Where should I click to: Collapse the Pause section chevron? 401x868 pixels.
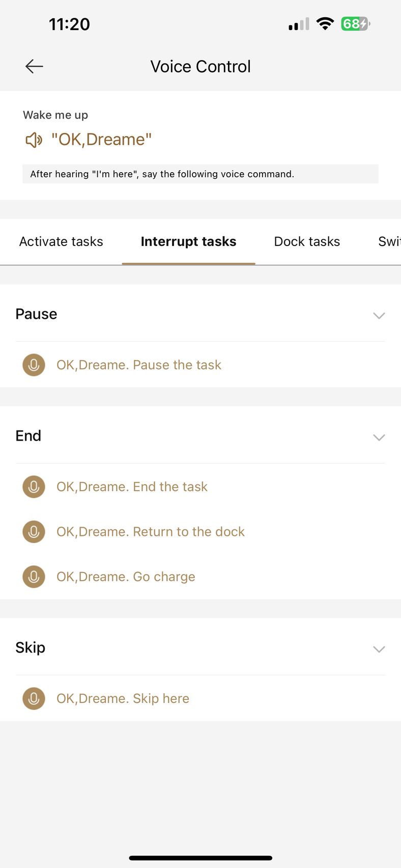379,315
